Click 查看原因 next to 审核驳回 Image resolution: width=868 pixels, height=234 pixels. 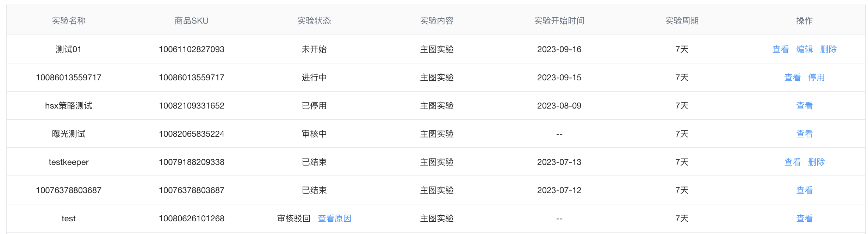(x=334, y=218)
